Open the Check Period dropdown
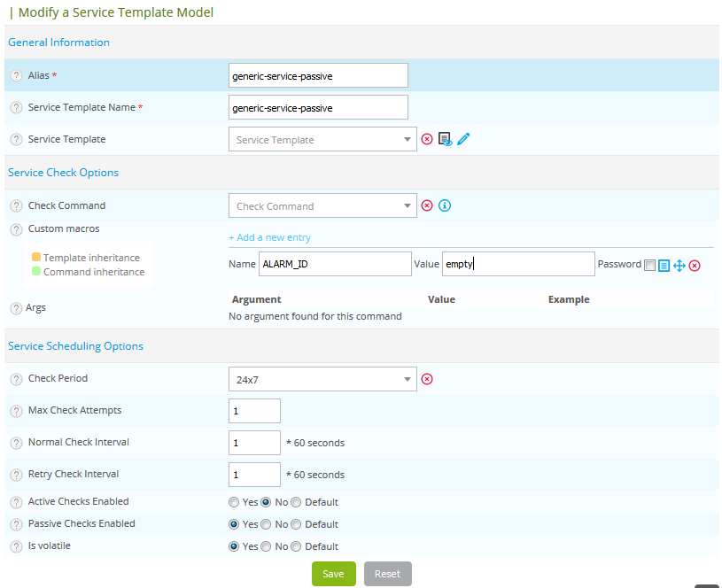 click(322, 379)
